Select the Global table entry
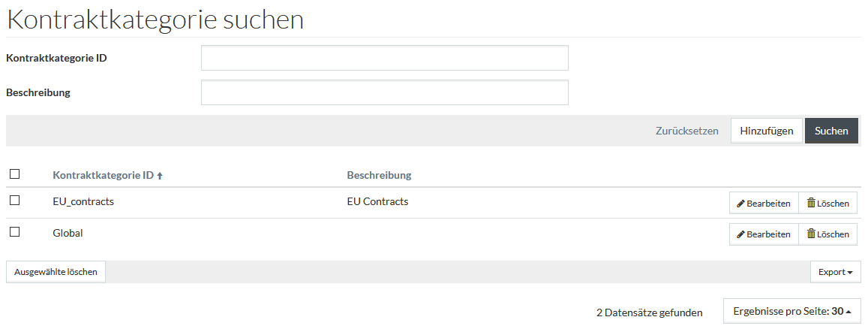 (x=68, y=234)
